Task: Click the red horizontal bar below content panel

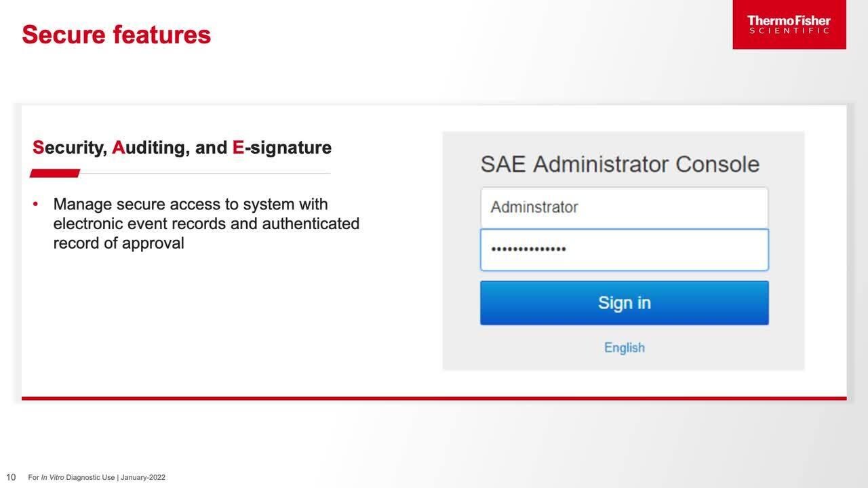Action: pos(434,399)
